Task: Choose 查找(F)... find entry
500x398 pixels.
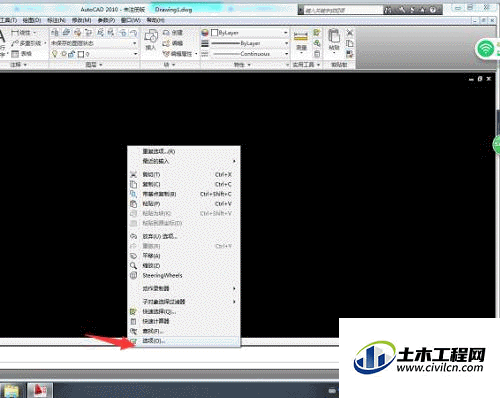Action: point(184,331)
